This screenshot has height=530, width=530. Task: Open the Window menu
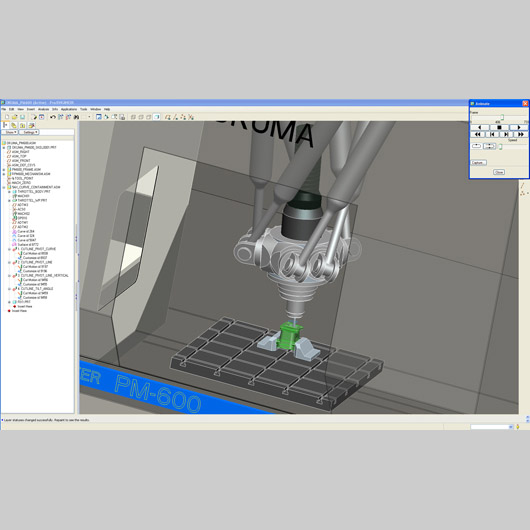(96, 109)
